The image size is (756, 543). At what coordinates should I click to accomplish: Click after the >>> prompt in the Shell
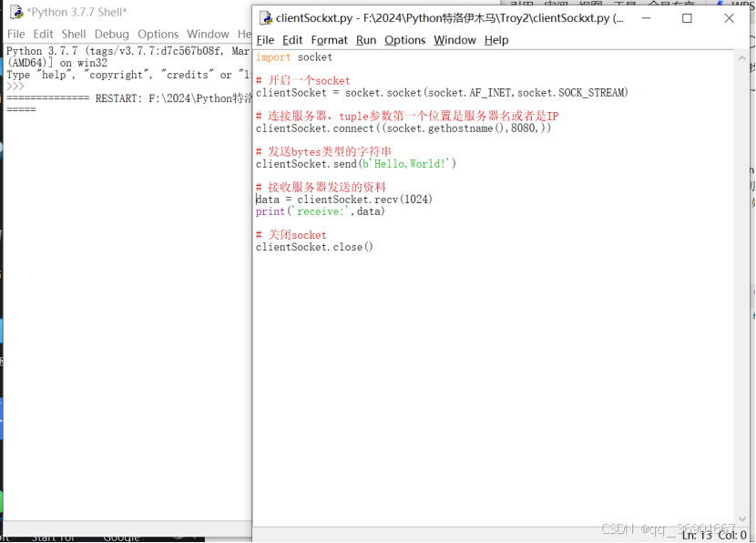click(x=27, y=86)
